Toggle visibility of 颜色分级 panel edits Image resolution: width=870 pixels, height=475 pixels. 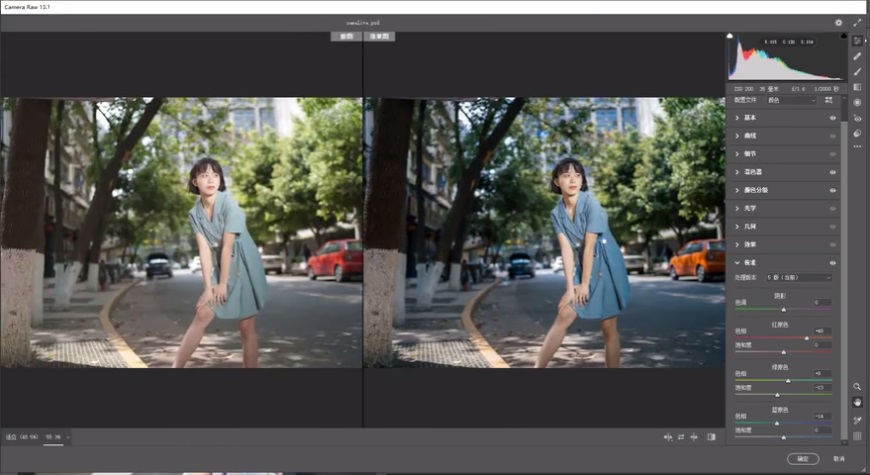point(833,190)
